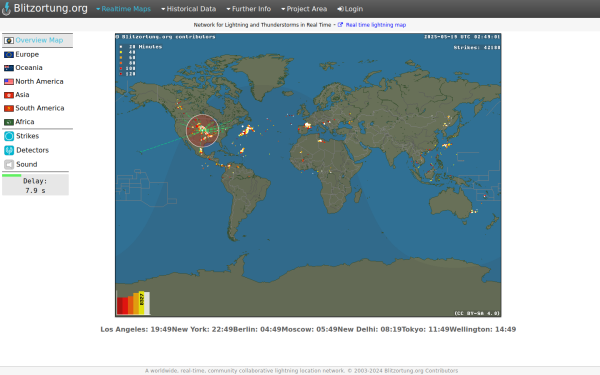Image resolution: width=600 pixels, height=375 pixels.
Task: Click the Africa flag icon
Action: point(9,122)
